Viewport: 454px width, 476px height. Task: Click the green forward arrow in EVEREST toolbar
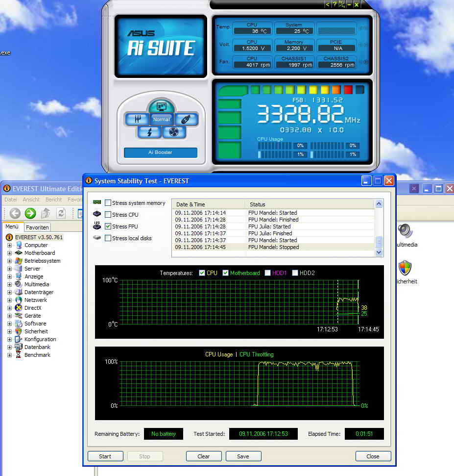30,213
